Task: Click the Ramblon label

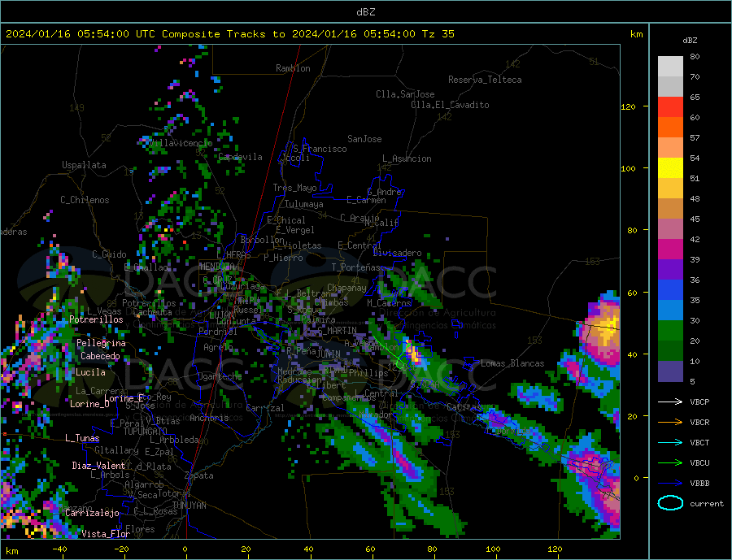Action: click(x=293, y=68)
